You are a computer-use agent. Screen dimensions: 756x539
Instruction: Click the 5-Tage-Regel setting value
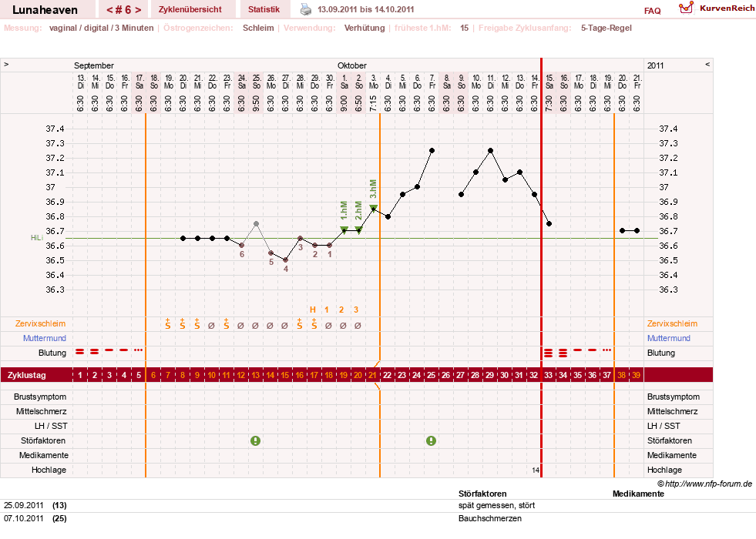click(606, 28)
